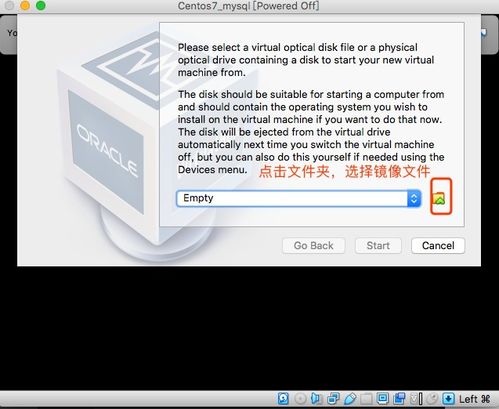Click the video capture status icon
499x409 pixels.
coord(399,398)
